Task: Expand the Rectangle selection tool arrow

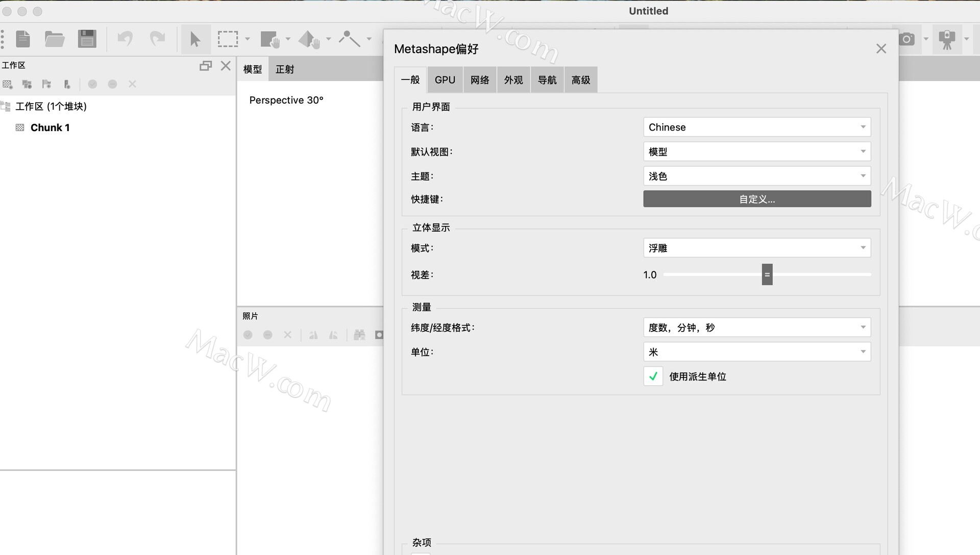Action: [x=248, y=39]
